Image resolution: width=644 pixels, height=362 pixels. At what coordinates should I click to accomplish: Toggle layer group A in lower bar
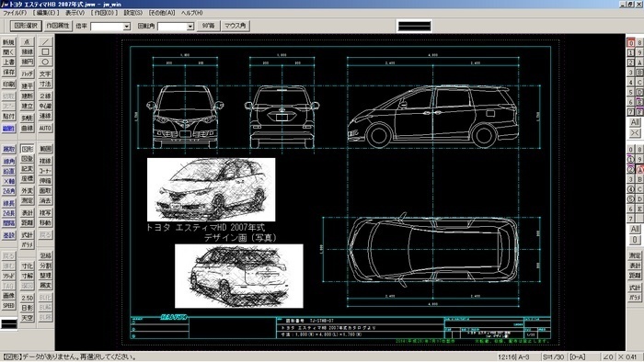(639, 169)
